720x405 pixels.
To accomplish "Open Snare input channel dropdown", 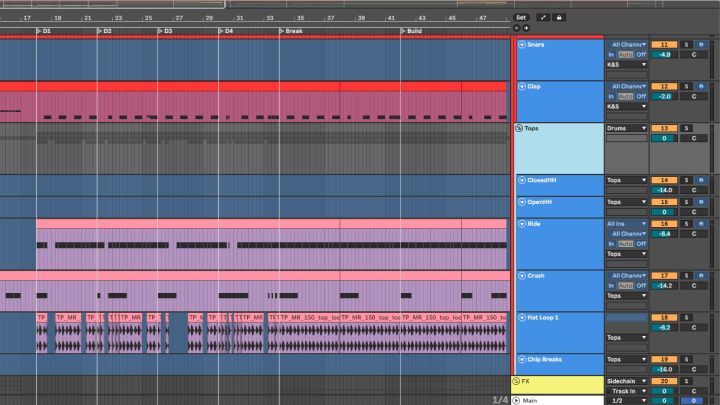I will 627,45.
